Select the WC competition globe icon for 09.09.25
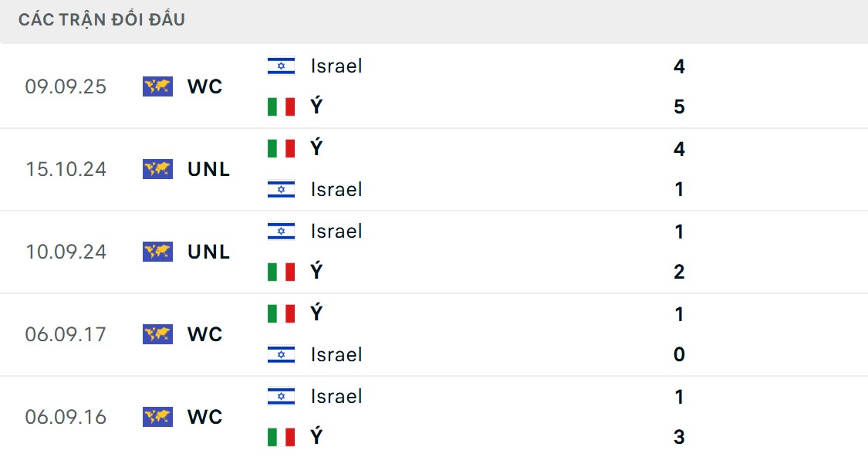The image size is (868, 457). pos(157,86)
